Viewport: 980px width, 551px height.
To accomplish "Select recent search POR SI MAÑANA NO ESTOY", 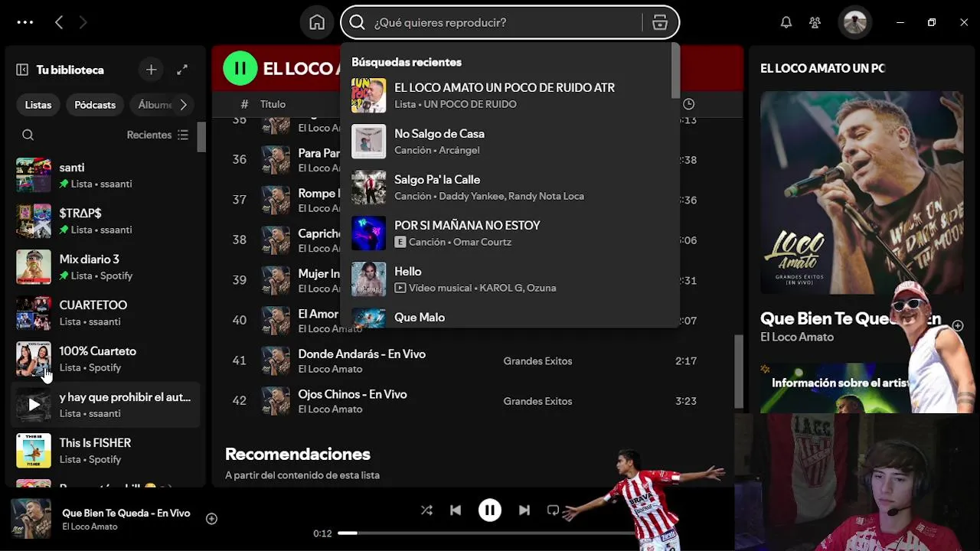I will (508, 233).
